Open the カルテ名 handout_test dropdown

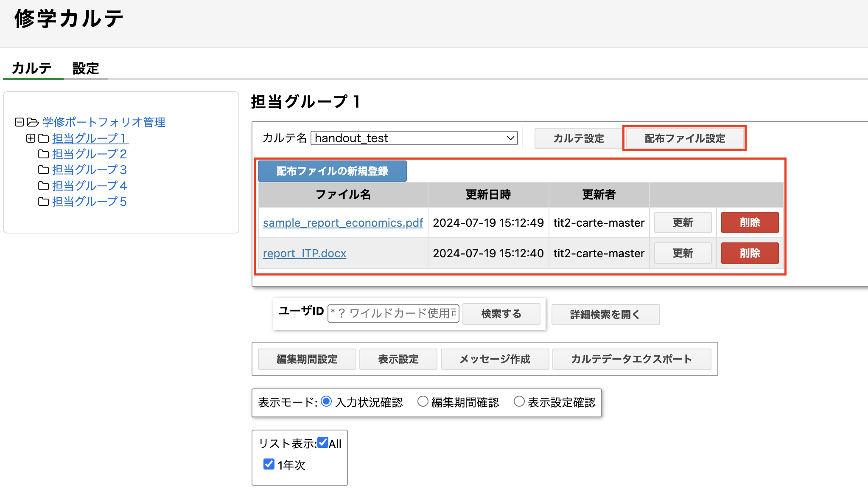point(414,138)
